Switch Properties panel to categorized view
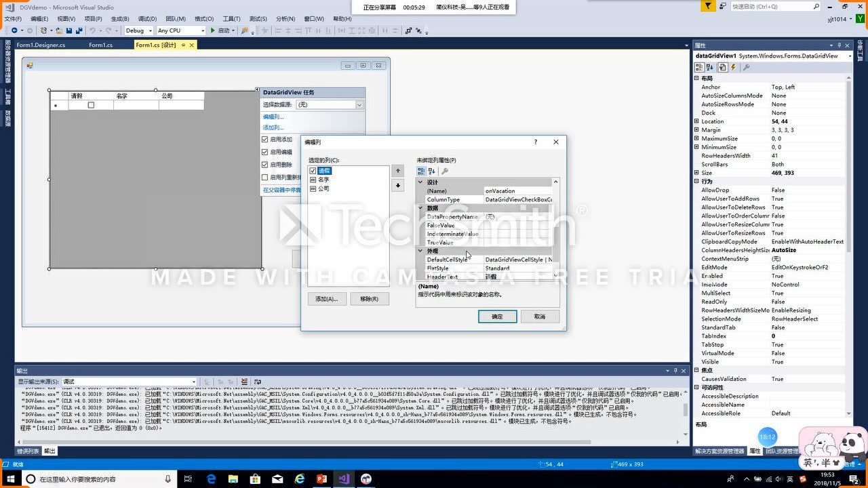This screenshot has width=868, height=488. pos(699,67)
